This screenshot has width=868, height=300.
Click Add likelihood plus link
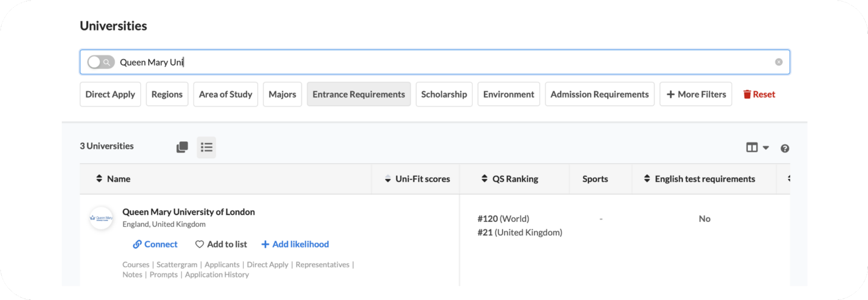295,244
